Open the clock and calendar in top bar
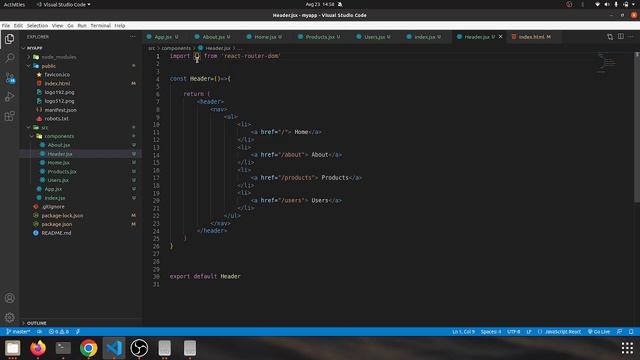Viewport: 640px width, 360px height. tap(320, 4)
